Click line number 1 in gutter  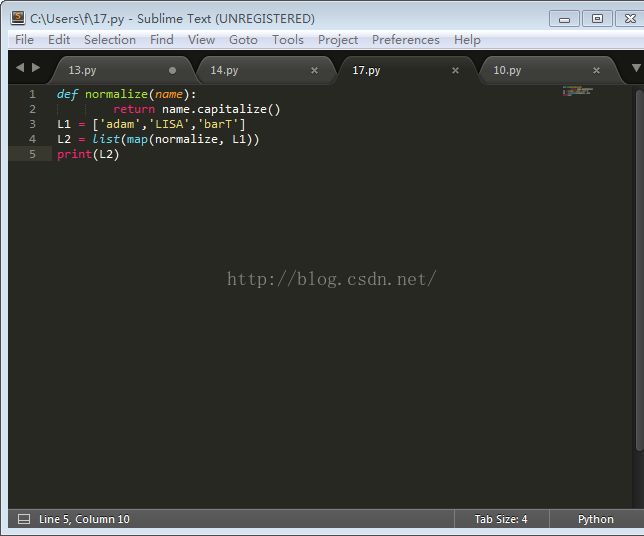tap(32, 94)
